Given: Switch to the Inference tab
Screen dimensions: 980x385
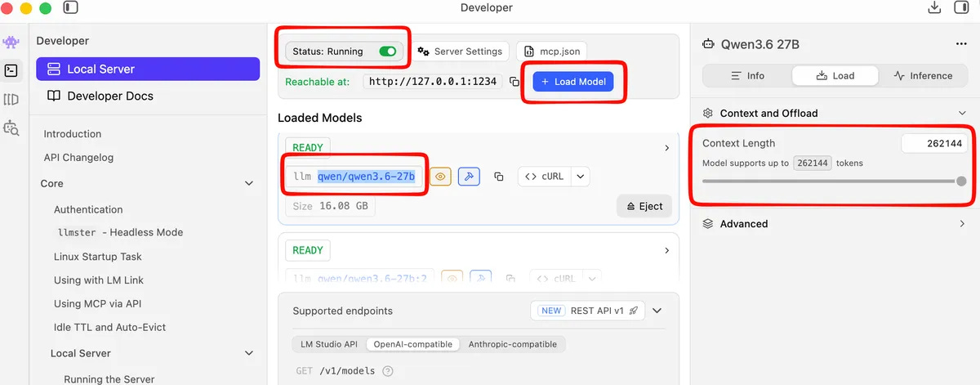Looking at the screenshot, I should coord(923,75).
